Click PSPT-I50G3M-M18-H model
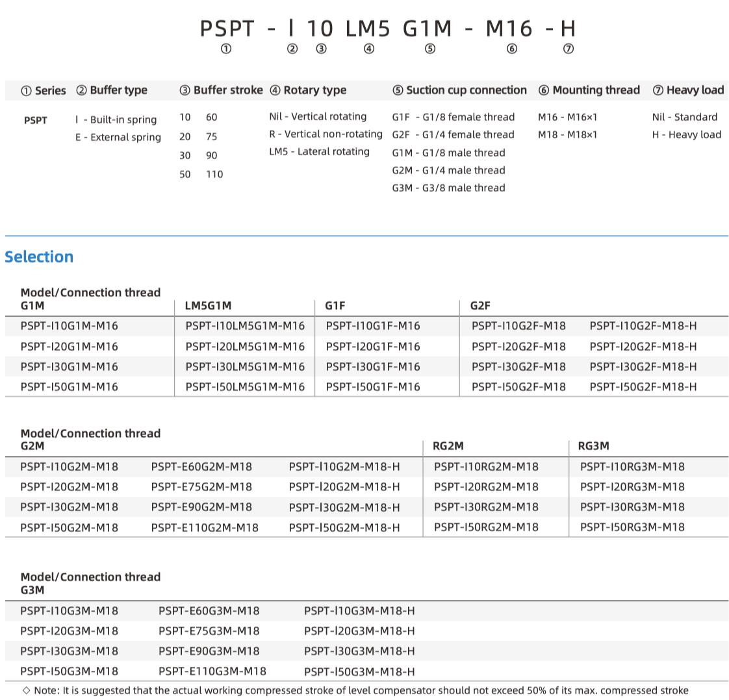729x700 pixels. point(359,671)
